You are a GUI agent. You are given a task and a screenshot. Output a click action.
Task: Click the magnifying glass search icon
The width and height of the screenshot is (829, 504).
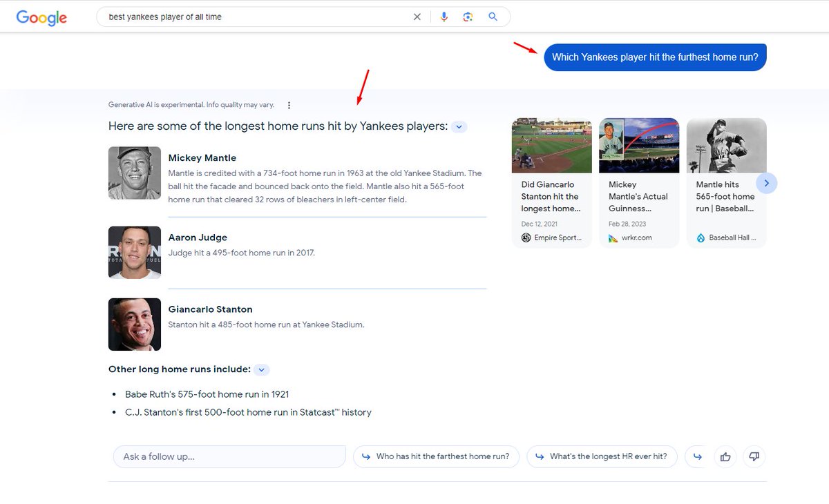[493, 16]
